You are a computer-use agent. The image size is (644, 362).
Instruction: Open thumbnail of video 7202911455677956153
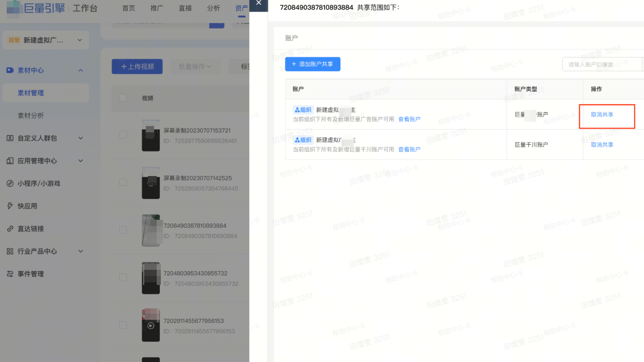pos(151,326)
